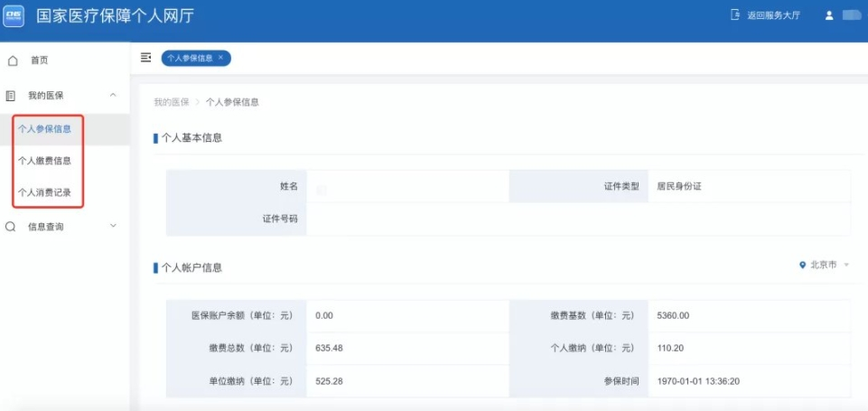This screenshot has height=411, width=868.
Task: Collapse the 我的医保 menu chevron
Action: (113, 95)
